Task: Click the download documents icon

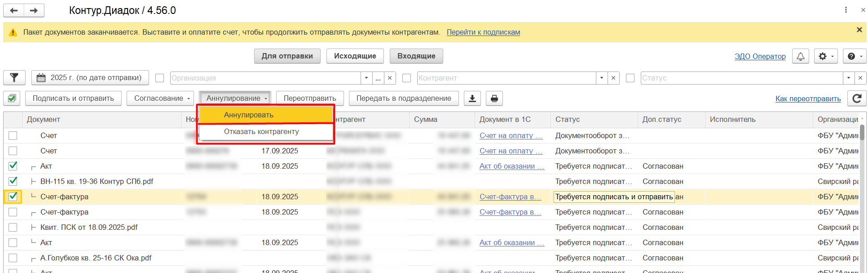Action: click(x=472, y=98)
